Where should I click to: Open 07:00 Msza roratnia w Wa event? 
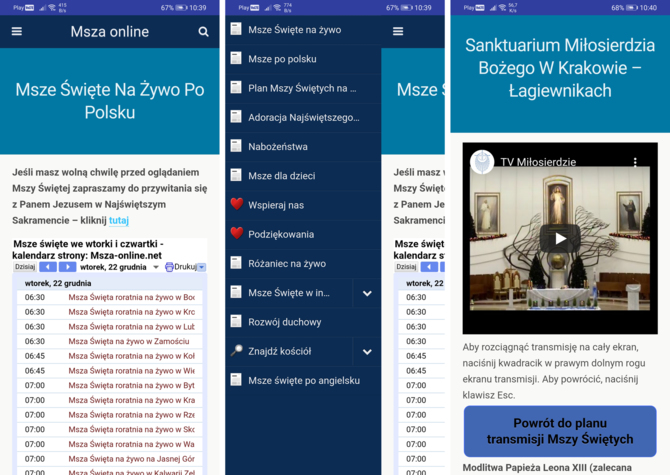point(110,444)
